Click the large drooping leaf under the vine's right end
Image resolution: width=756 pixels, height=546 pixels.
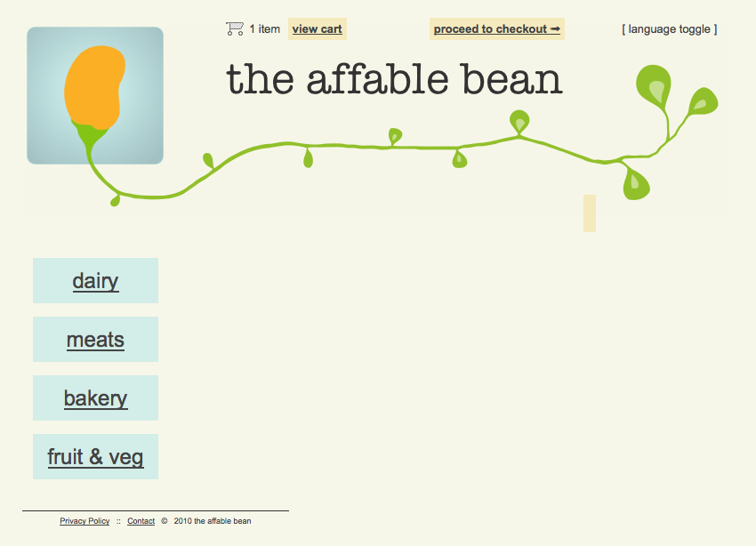pyautogui.click(x=635, y=183)
